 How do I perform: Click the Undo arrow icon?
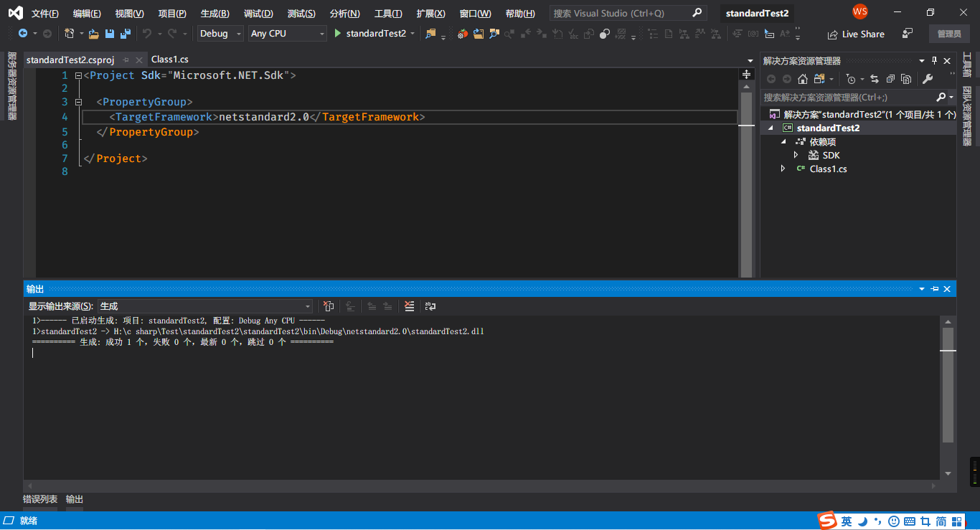point(147,34)
